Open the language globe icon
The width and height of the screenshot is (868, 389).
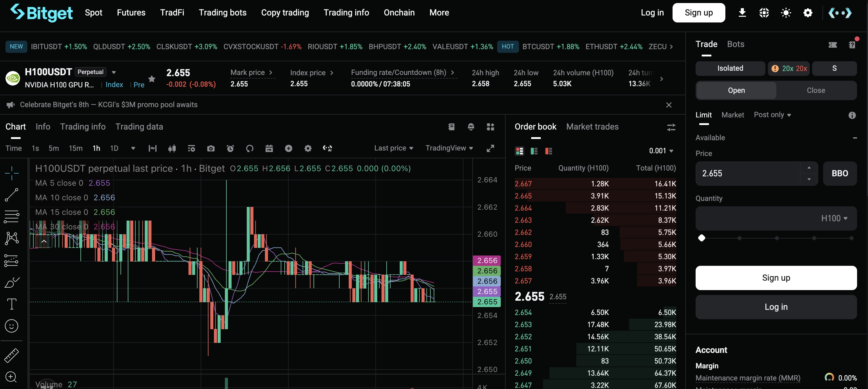pos(764,13)
